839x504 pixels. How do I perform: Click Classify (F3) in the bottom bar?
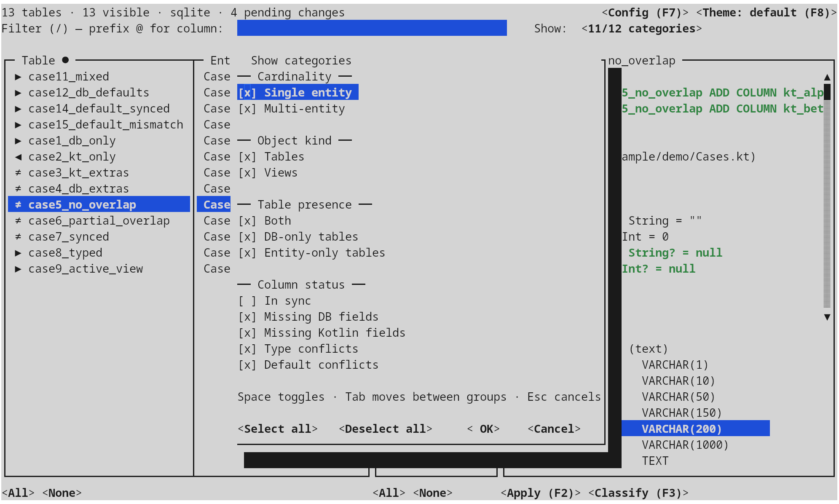click(x=638, y=493)
